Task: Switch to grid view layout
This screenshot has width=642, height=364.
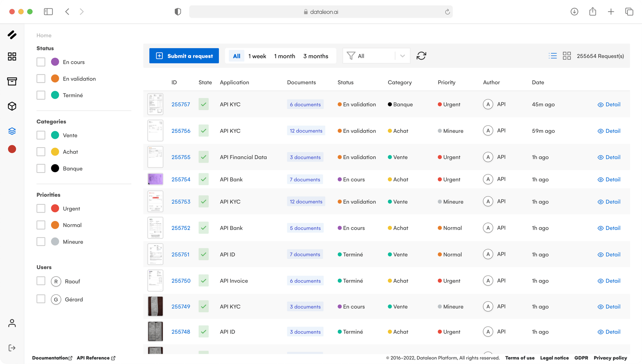Action: [x=567, y=56]
